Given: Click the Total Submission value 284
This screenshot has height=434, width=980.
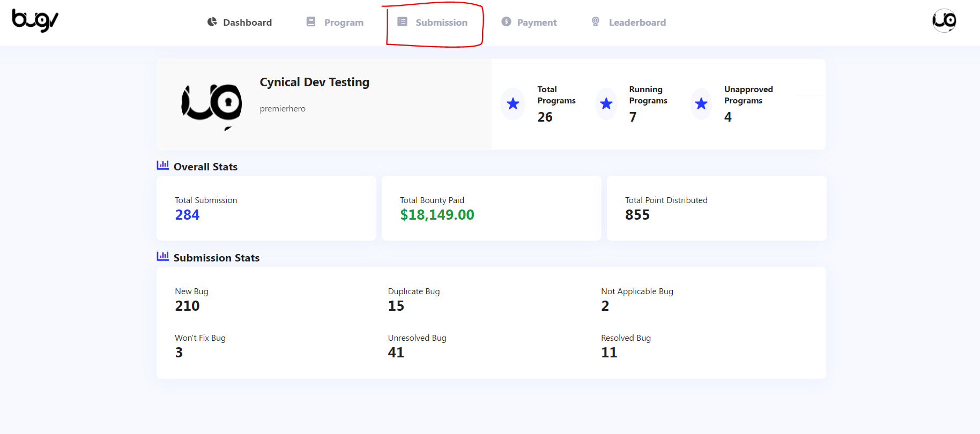Looking at the screenshot, I should [187, 215].
